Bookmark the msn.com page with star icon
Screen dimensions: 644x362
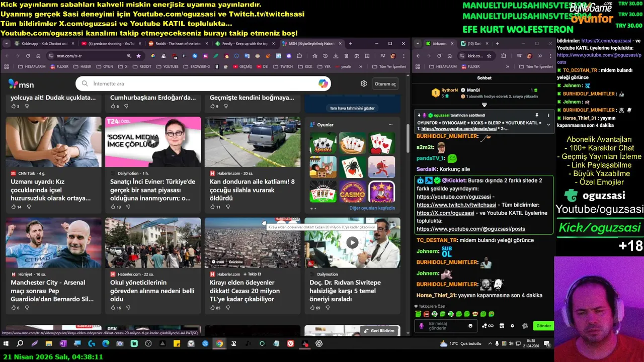pos(138,56)
